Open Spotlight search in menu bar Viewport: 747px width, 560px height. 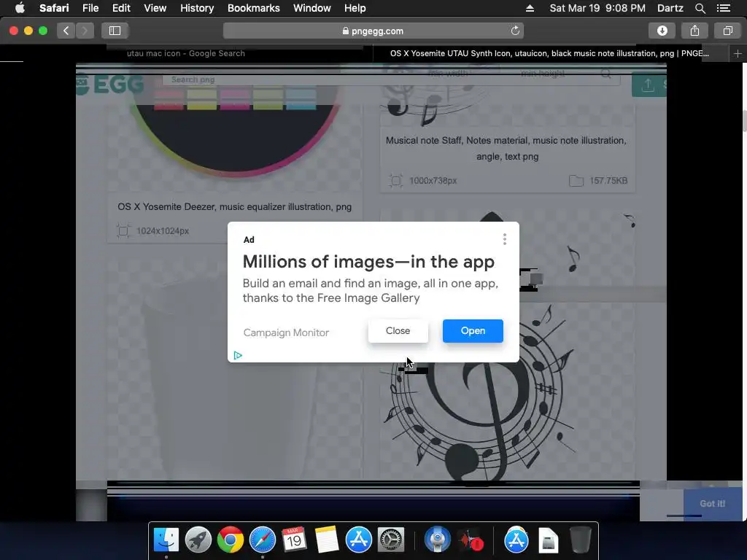click(700, 8)
